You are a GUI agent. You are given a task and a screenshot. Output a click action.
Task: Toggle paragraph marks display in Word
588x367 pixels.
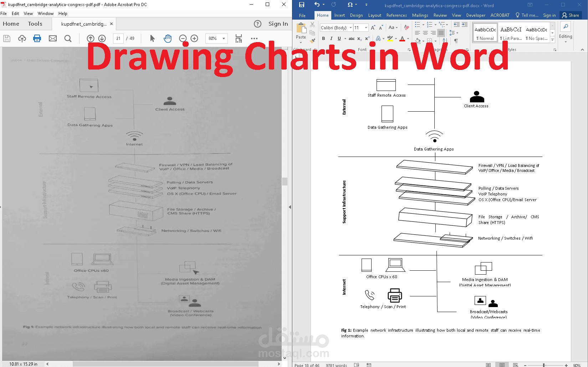coord(456,41)
